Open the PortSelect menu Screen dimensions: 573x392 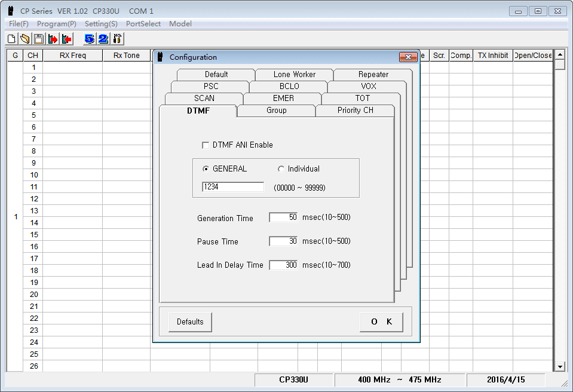(x=143, y=24)
